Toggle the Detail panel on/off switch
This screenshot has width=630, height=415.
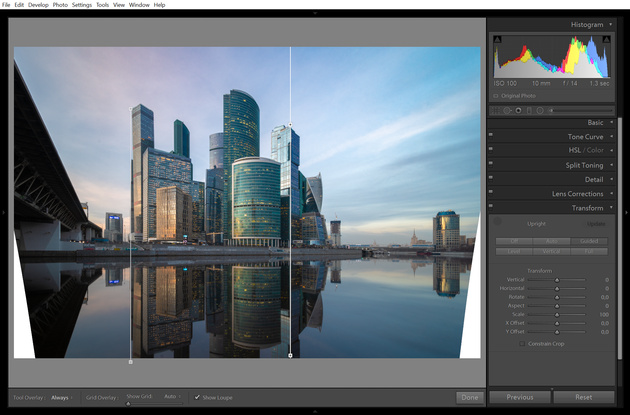click(491, 177)
